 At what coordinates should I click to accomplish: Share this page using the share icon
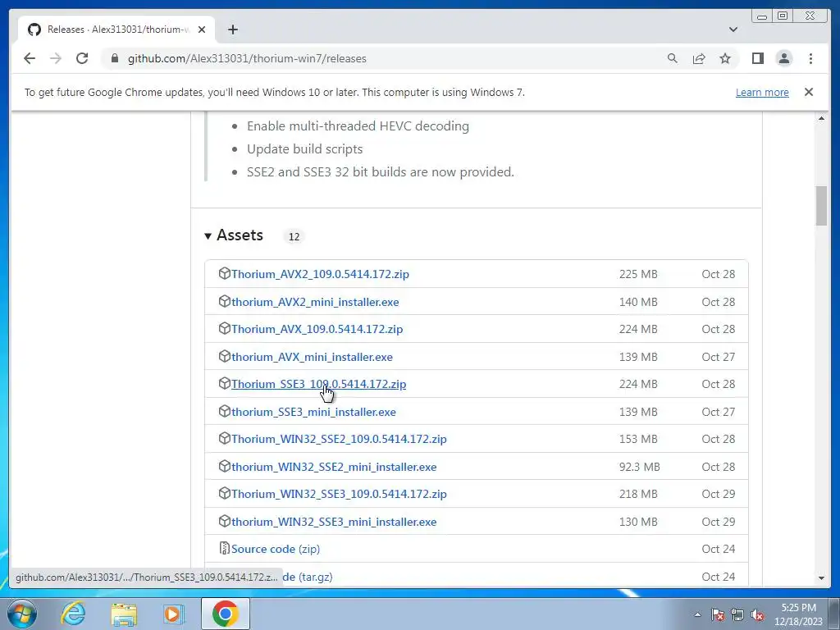tap(699, 58)
